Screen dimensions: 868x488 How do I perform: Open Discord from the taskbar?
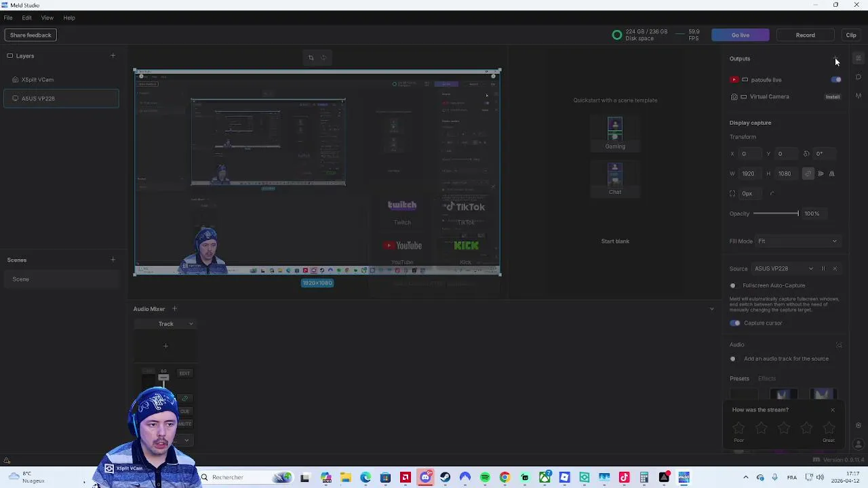[x=425, y=477]
